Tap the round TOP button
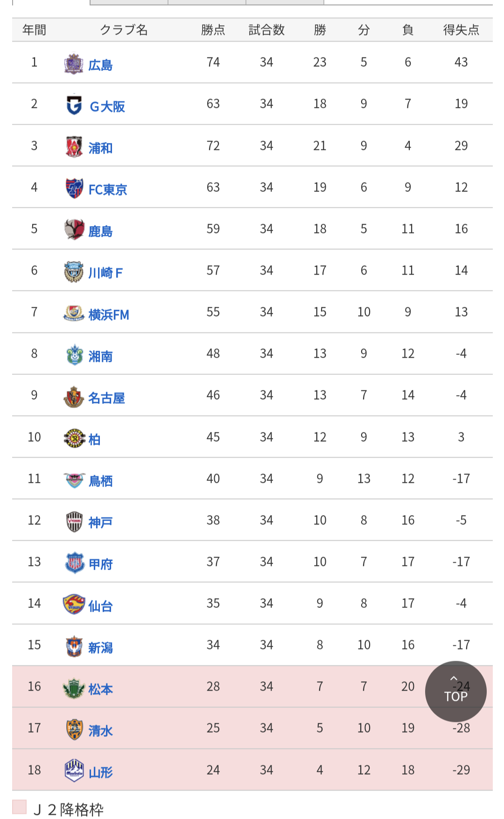 click(x=456, y=692)
